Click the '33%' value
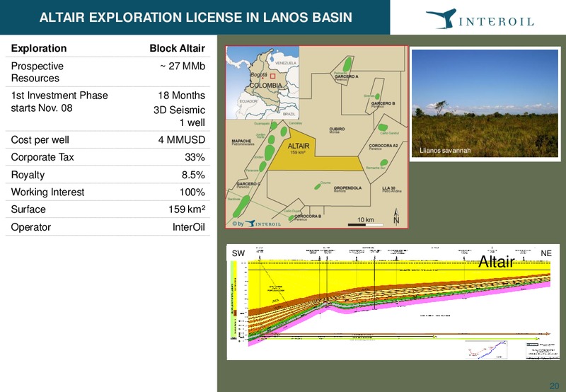 pos(195,157)
